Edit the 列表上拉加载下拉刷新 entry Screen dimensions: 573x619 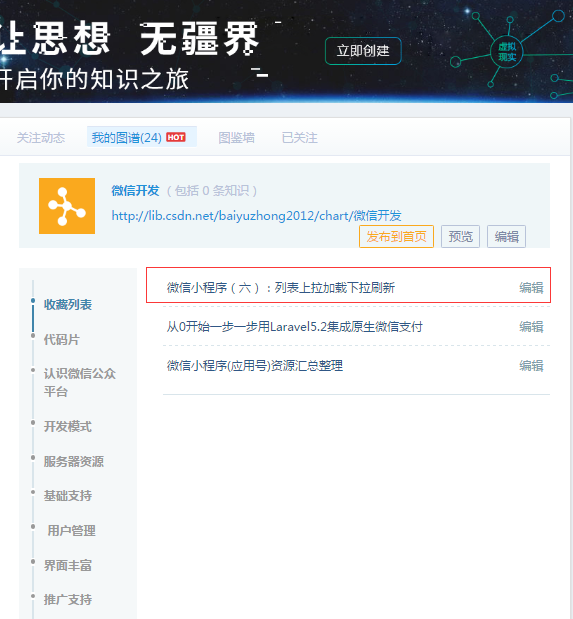pos(531,287)
